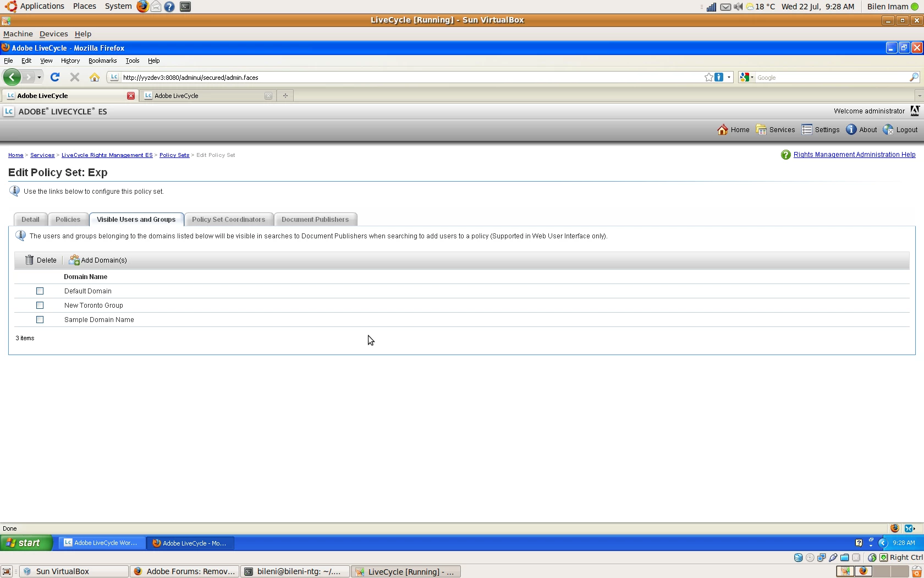Viewport: 924px width, 578px height.
Task: Open the VirtualBox Devices menu
Action: (x=53, y=34)
